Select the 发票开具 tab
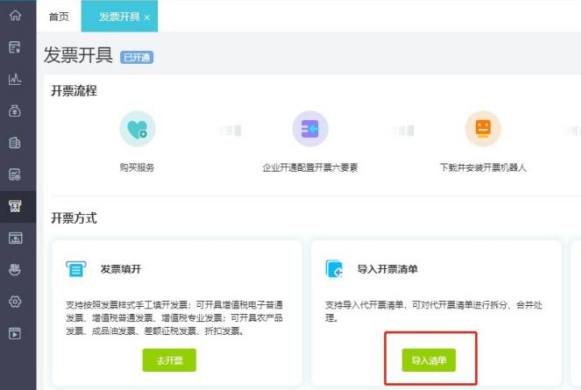Screen dimensions: 581x390 (x=119, y=17)
